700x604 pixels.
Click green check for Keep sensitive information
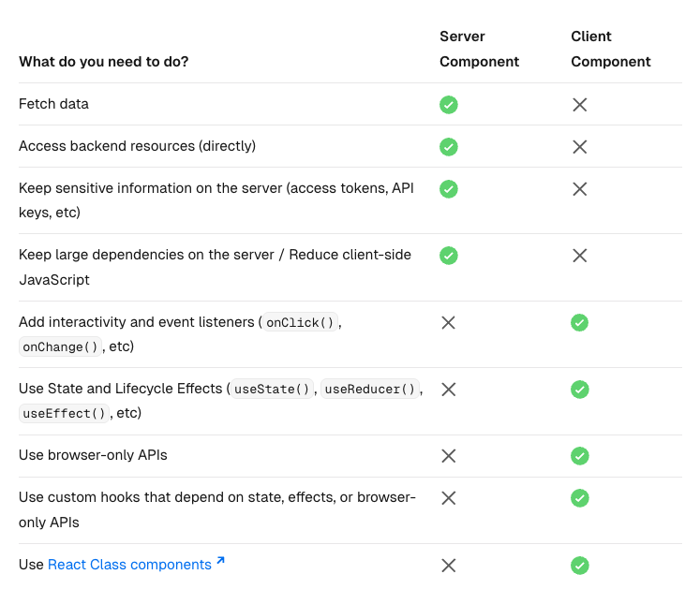coord(448,189)
